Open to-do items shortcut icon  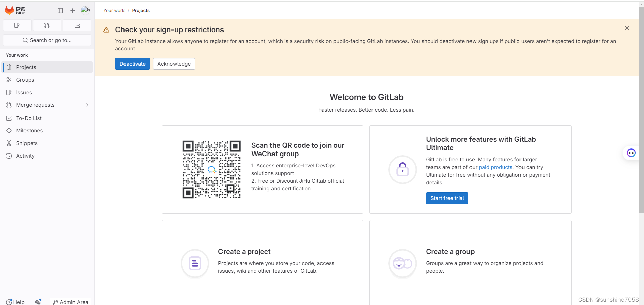[x=77, y=25]
